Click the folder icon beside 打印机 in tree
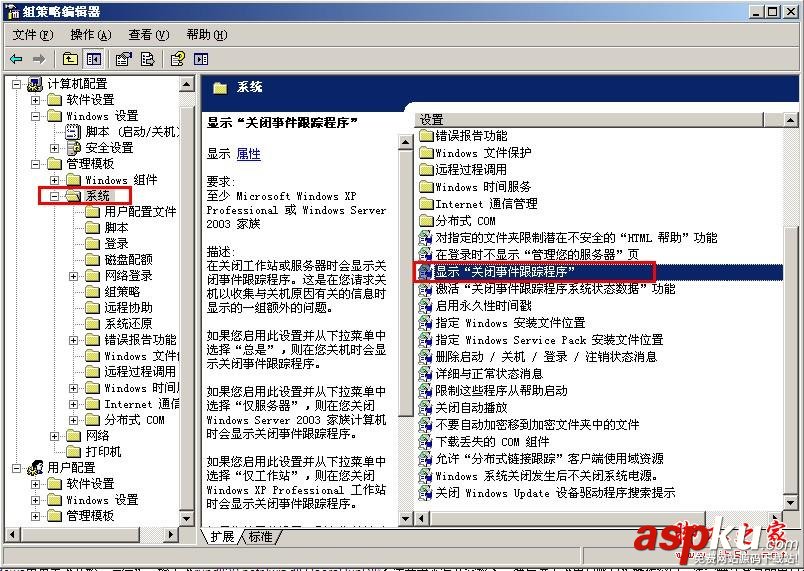This screenshot has width=804, height=571. pyautogui.click(x=74, y=452)
